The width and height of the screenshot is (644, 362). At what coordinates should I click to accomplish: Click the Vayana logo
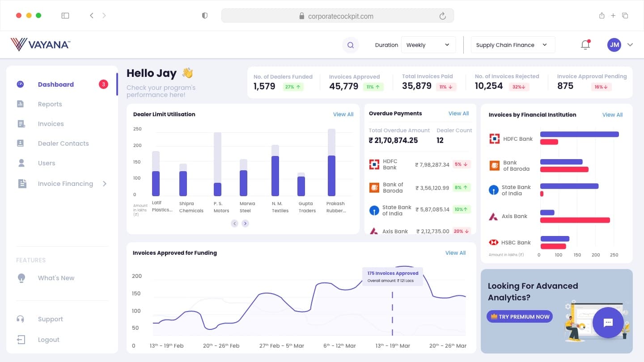[x=40, y=44]
